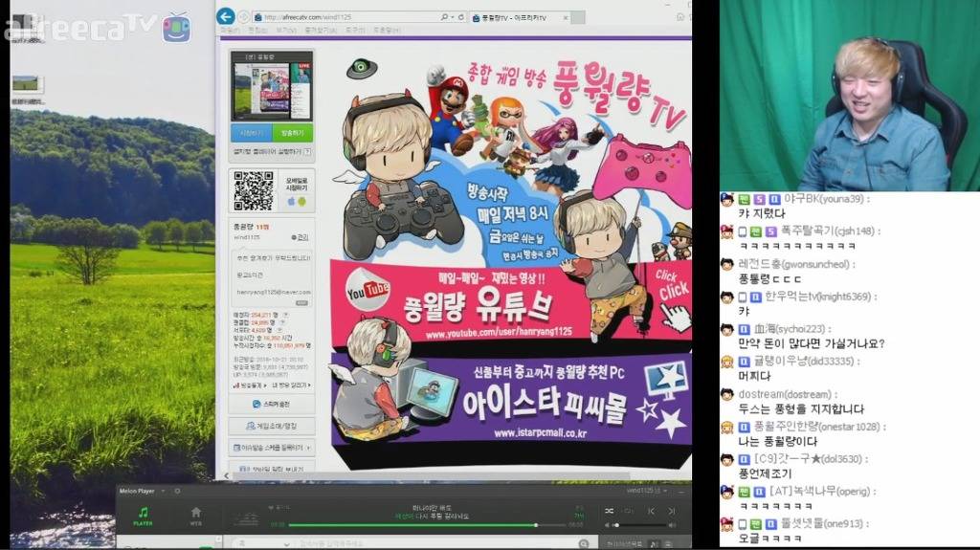Screen dimensions: 980x550
Task: Click the streamer webcam video feed
Action: [850, 95]
